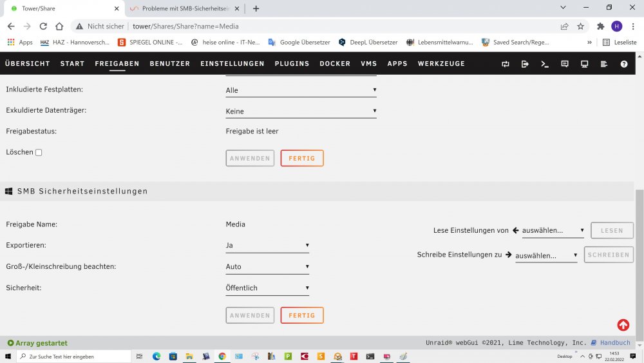The height and width of the screenshot is (363, 644).
Task: Open the new tab plus button
Action: pyautogui.click(x=256, y=8)
